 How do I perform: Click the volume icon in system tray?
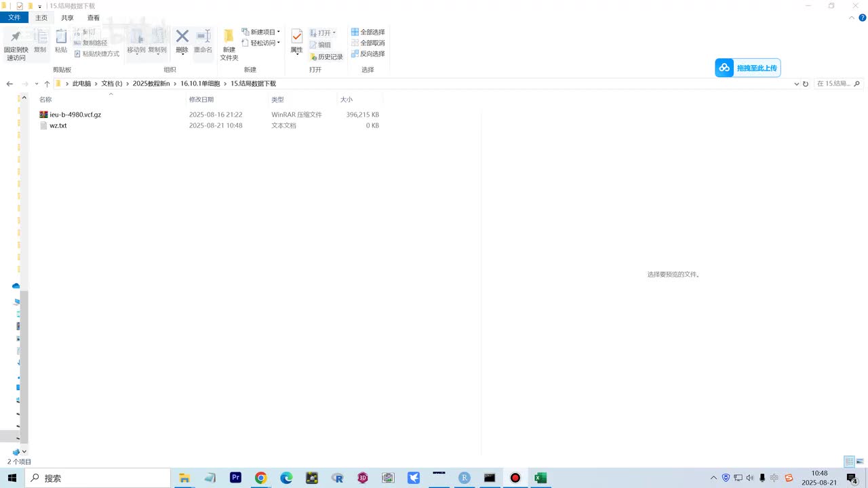point(750,478)
